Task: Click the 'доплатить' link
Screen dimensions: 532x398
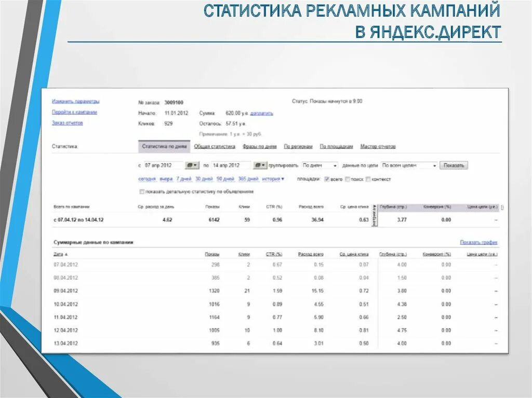Action: 262,113
